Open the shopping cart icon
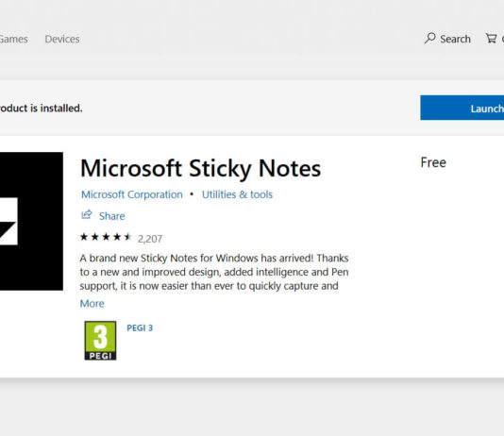 491,39
